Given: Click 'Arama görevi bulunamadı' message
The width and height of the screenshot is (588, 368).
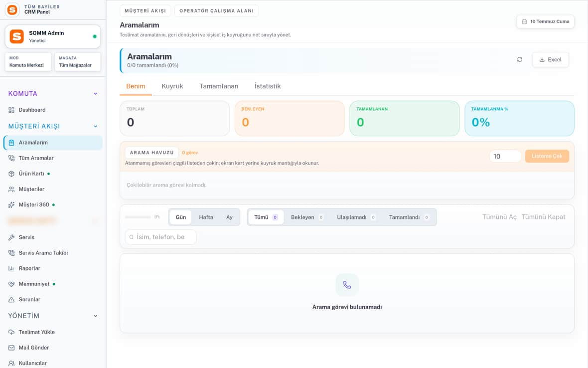Looking at the screenshot, I should (347, 307).
